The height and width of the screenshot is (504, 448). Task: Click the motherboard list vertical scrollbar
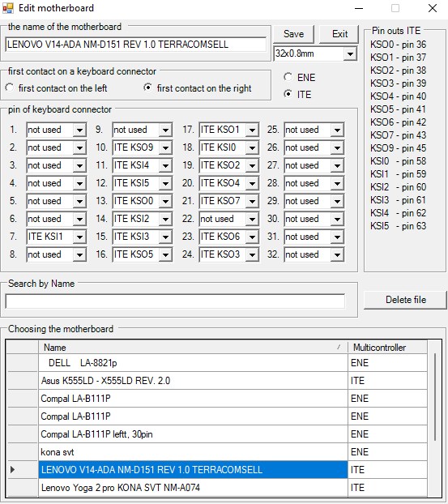coord(435,397)
